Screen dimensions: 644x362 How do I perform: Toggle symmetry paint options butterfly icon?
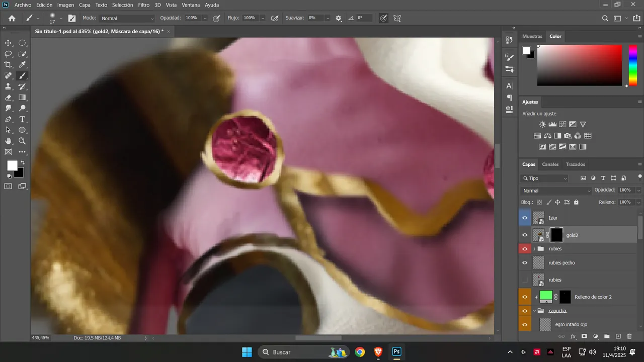pyautogui.click(x=397, y=18)
